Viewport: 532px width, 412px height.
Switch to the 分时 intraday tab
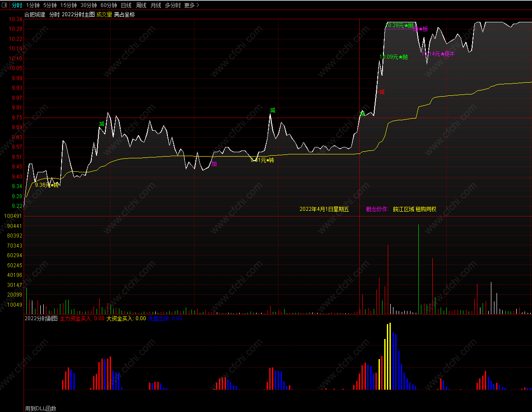[17, 5]
